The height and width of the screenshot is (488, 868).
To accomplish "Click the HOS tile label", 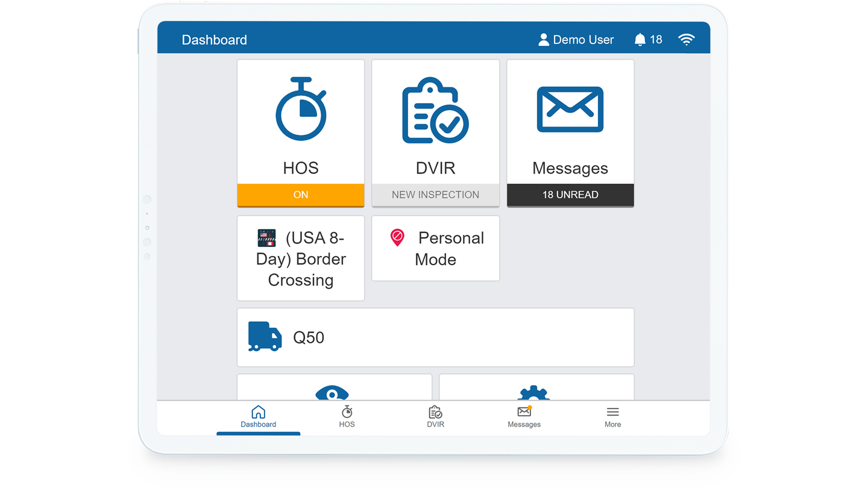I will click(301, 168).
